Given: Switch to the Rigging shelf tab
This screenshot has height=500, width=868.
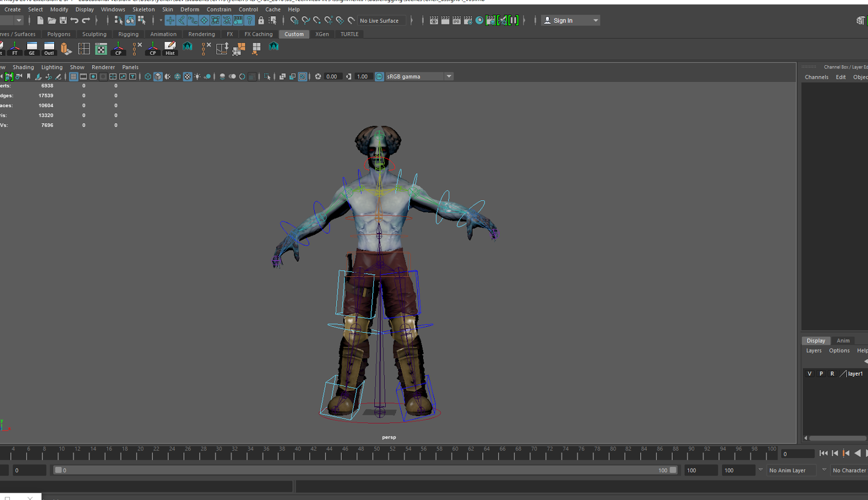Looking at the screenshot, I should (129, 34).
